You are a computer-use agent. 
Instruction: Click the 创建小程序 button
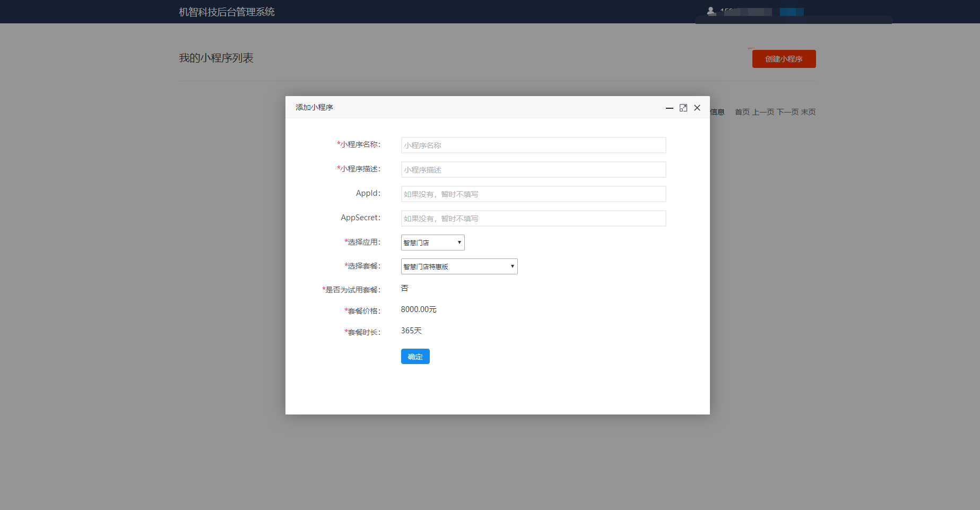(x=784, y=59)
